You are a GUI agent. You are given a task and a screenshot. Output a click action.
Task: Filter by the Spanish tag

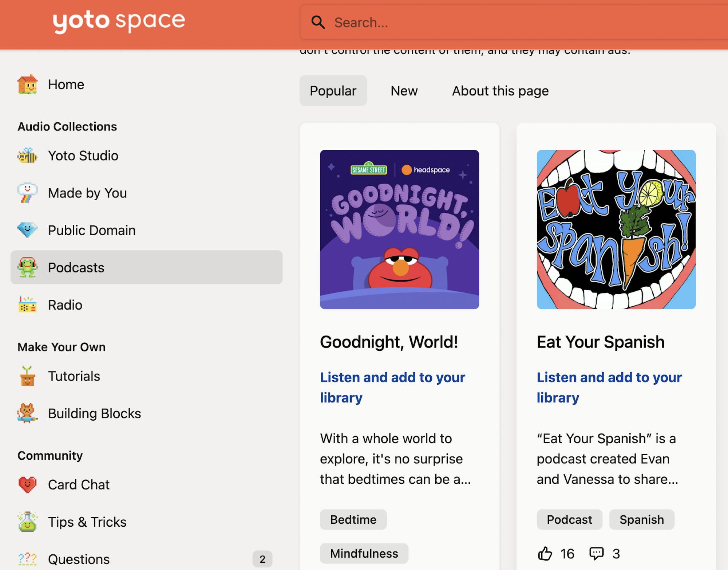pyautogui.click(x=641, y=519)
